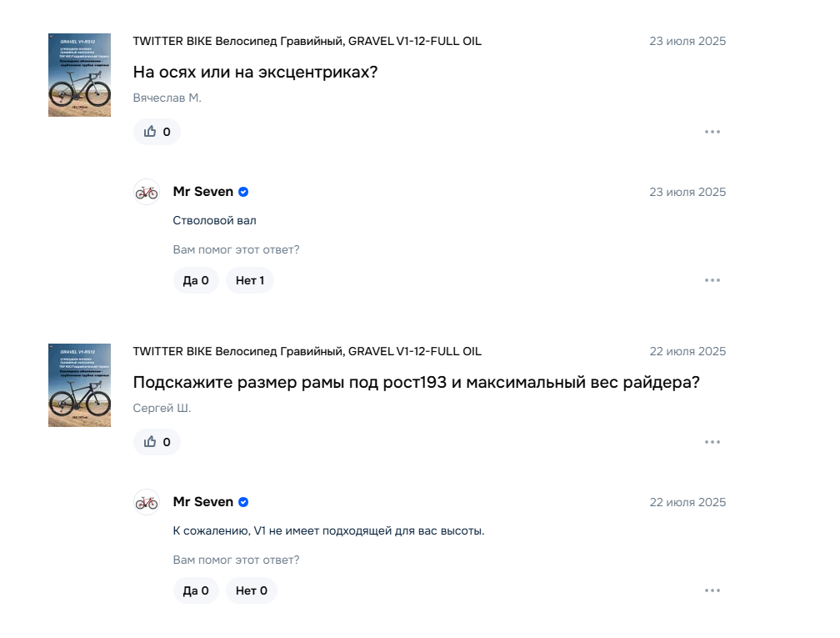Image resolution: width=840 pixels, height=638 pixels.
Task: Like the question about axles or eccentrics
Action: point(157,132)
